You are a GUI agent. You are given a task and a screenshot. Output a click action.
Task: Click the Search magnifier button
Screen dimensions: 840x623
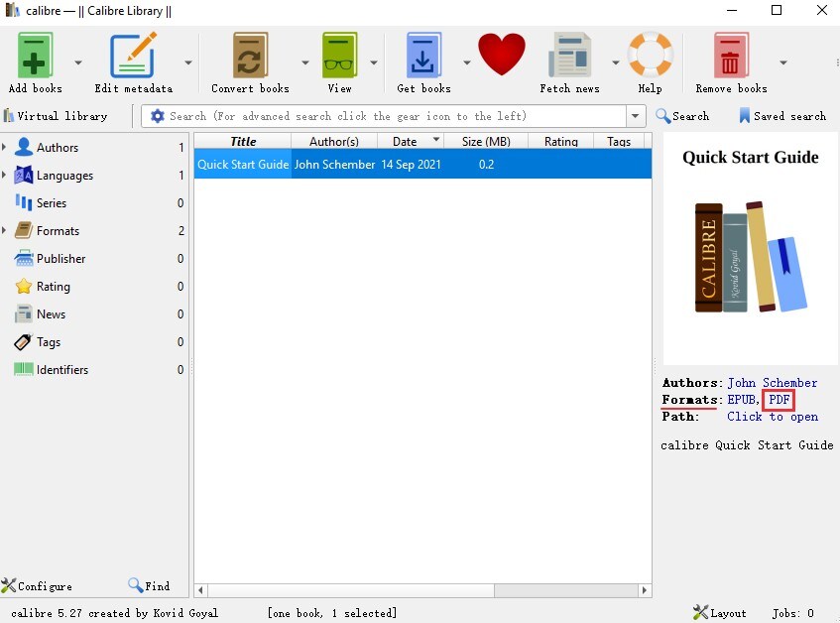coord(682,116)
